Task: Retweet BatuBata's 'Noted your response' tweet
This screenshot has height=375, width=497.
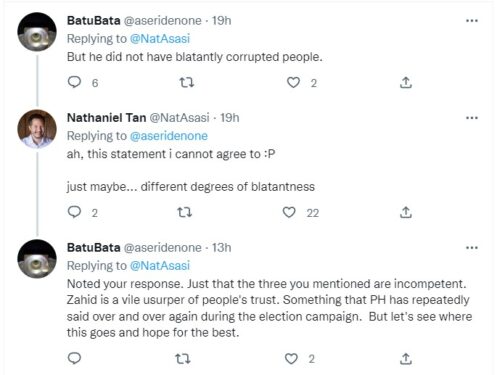Action: point(183,359)
